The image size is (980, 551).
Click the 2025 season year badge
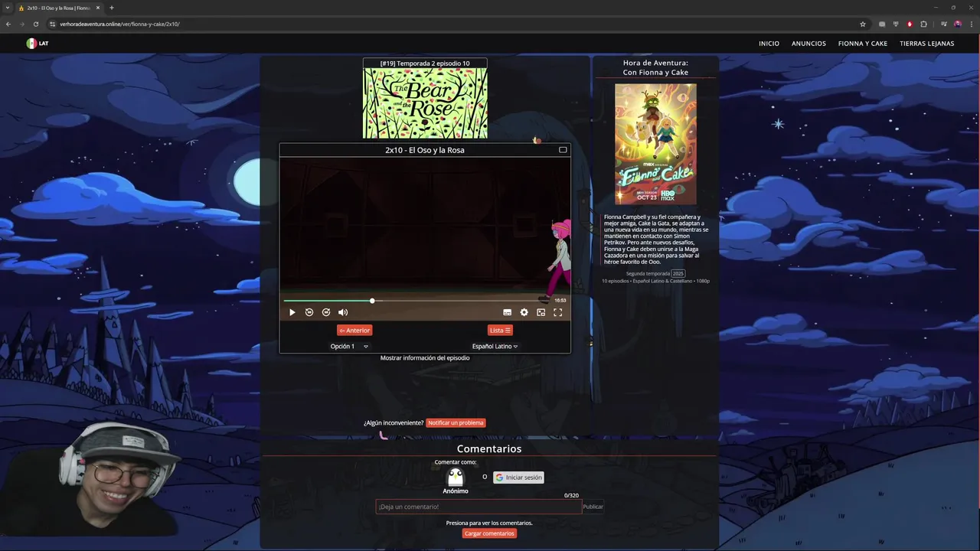pyautogui.click(x=678, y=273)
